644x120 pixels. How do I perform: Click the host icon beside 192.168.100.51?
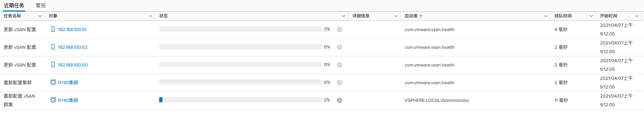[x=53, y=29]
